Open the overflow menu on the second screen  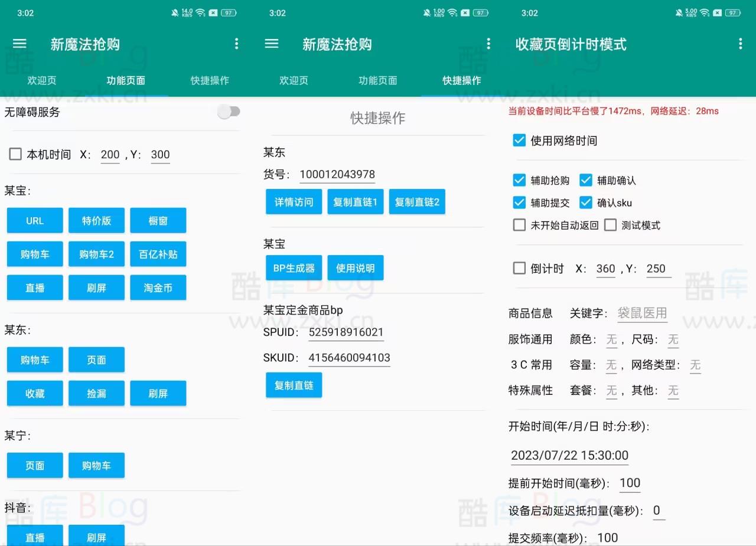click(x=488, y=44)
